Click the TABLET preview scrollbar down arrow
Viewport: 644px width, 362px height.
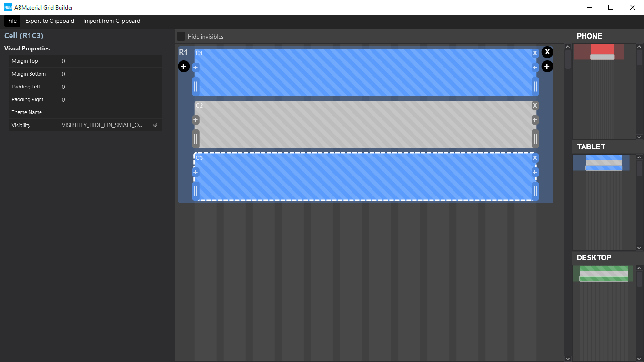(639, 248)
